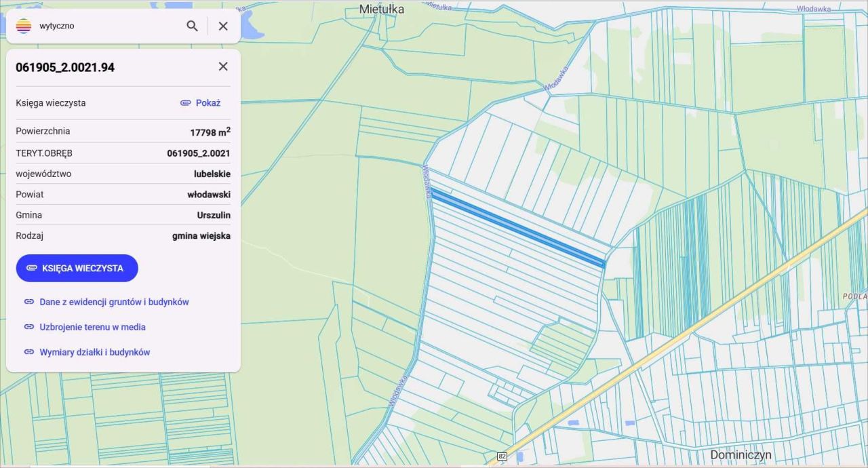Open Wymiary działki i budynków link
The height and width of the screenshot is (468, 868).
(x=95, y=352)
